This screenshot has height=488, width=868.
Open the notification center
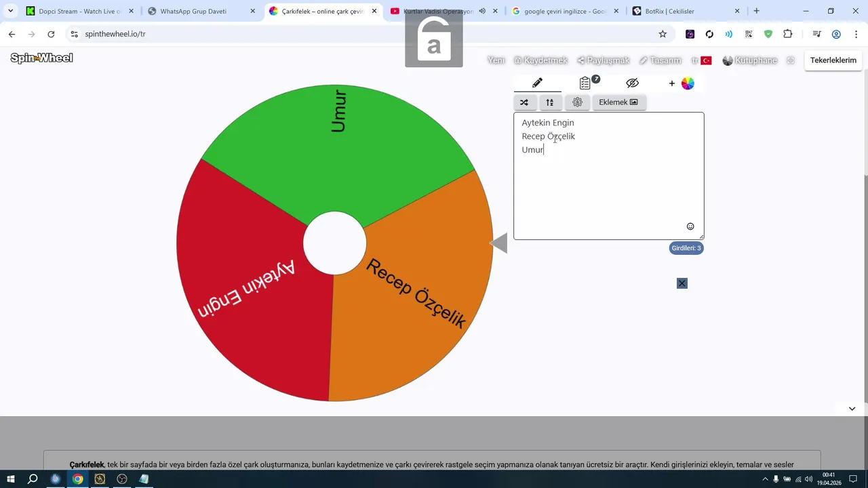[853, 479]
